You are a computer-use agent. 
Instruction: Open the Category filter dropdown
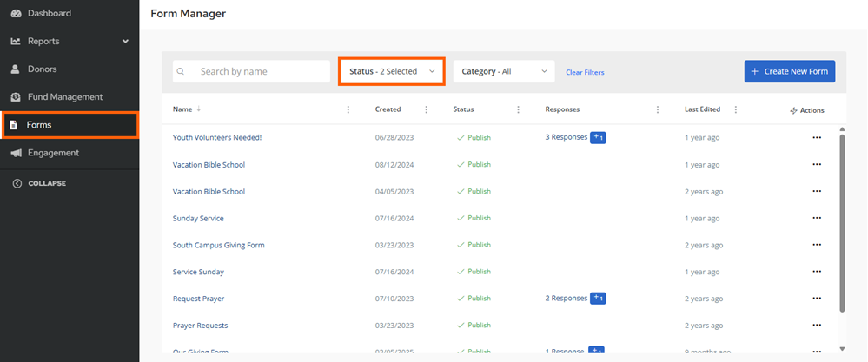tap(503, 71)
